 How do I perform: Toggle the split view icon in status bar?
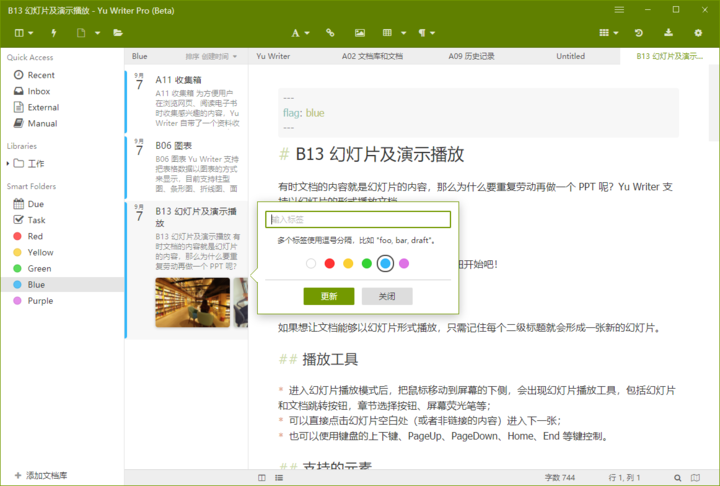262,478
